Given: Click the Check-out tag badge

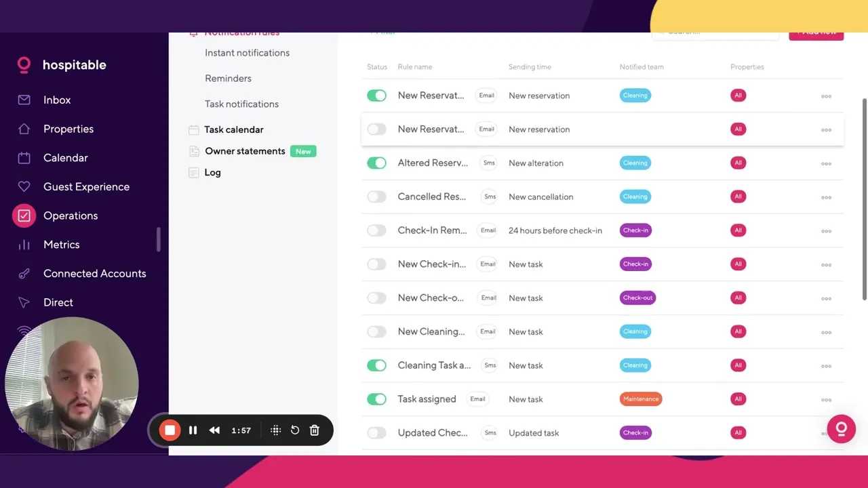Looking at the screenshot, I should [637, 298].
